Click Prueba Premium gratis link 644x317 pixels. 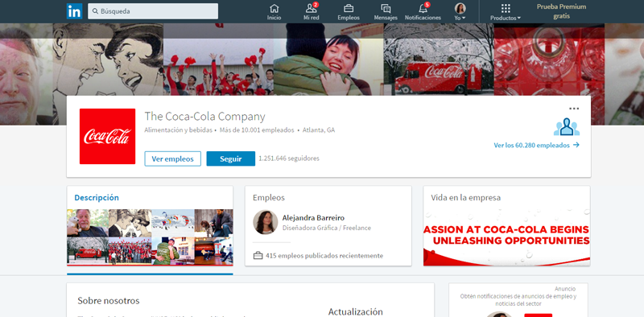tap(561, 11)
